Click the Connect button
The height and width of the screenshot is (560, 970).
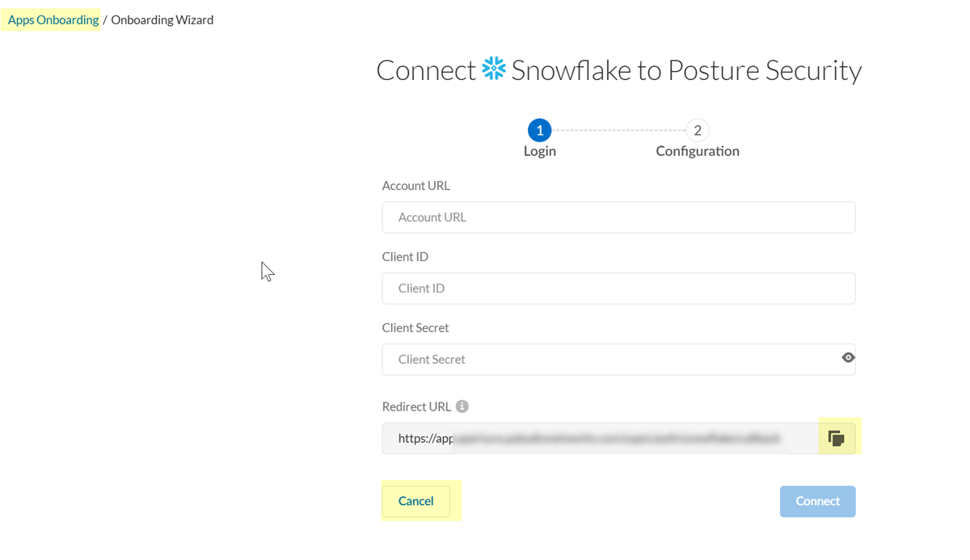coord(817,501)
